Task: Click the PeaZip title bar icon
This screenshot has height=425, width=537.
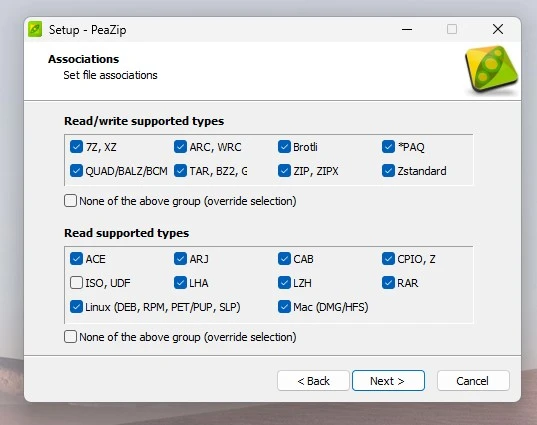Action: point(35,29)
